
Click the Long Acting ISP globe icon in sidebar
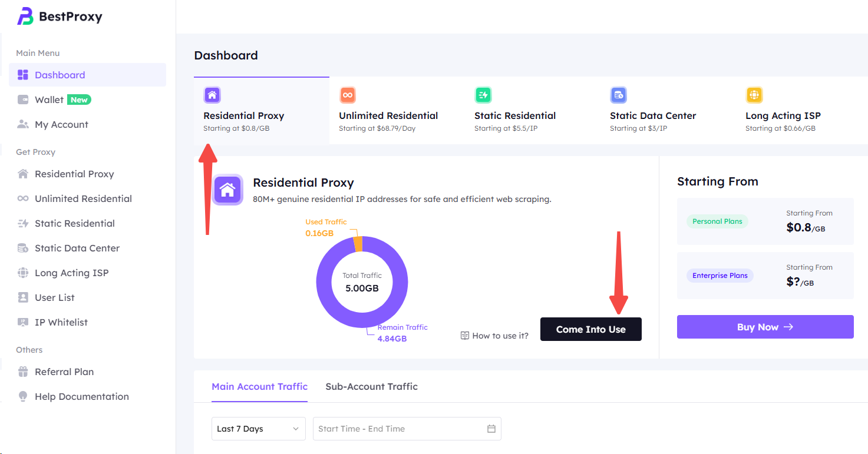click(x=23, y=273)
